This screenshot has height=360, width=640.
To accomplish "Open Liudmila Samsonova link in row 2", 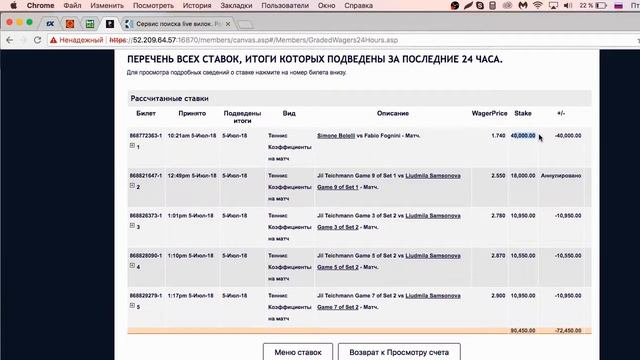I will point(433,176).
